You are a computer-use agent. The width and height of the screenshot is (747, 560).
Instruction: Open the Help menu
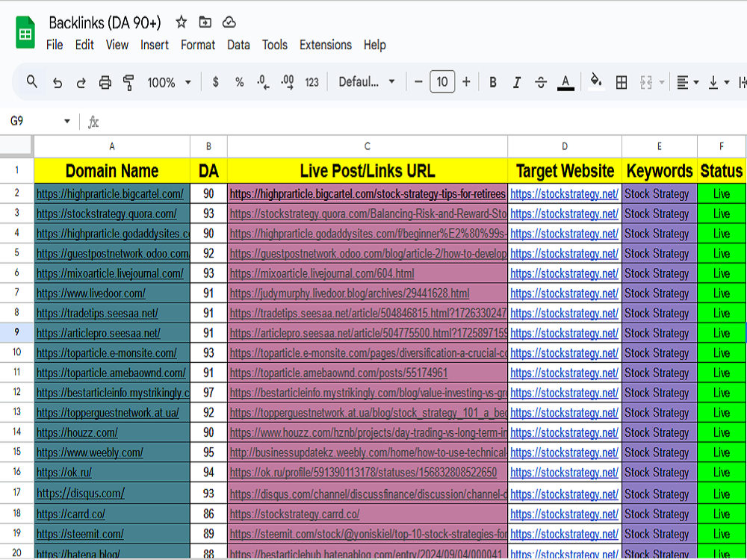(x=374, y=45)
